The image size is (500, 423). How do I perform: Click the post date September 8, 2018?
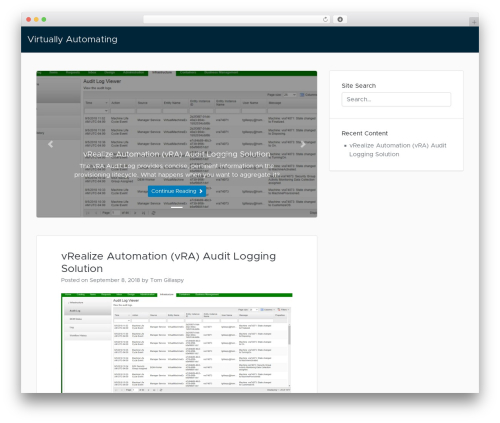[x=114, y=280]
